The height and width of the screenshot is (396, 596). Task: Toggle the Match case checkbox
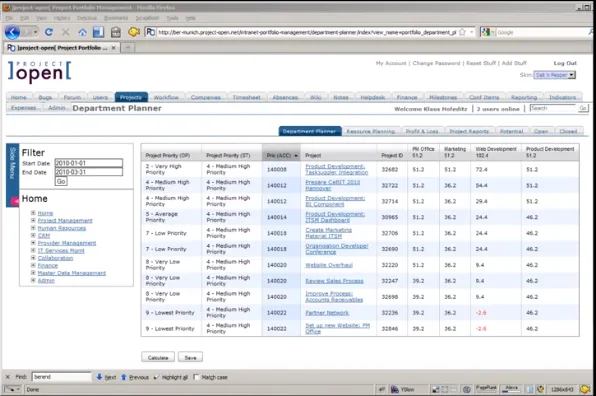click(x=196, y=377)
